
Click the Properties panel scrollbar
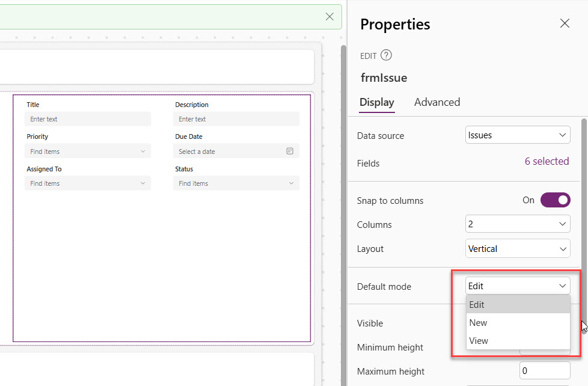click(584, 225)
